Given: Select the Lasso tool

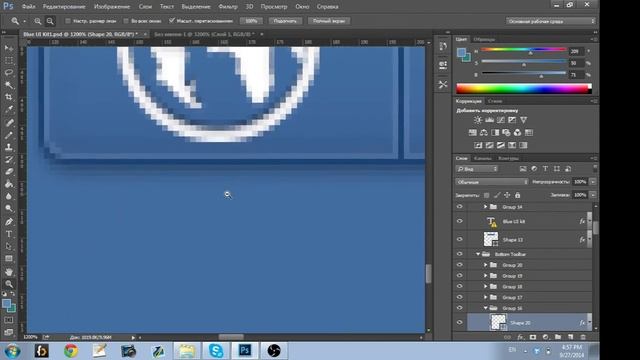Looking at the screenshot, I should pos(9,73).
